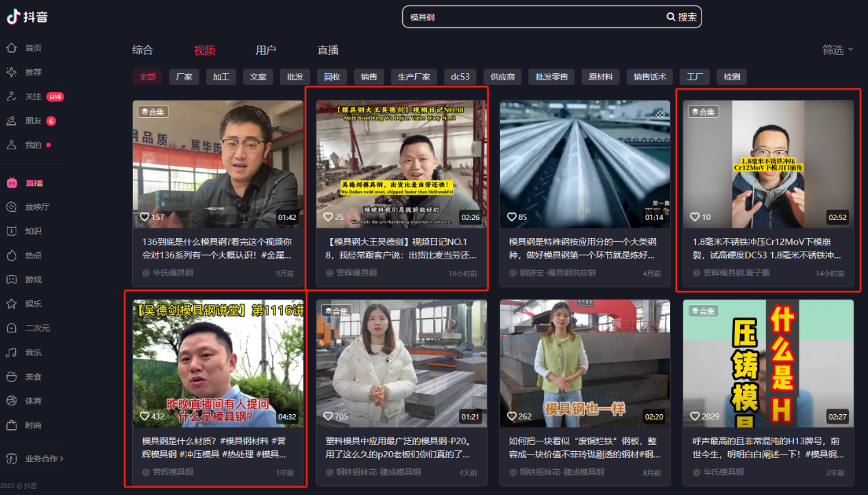Image resolution: width=868 pixels, height=495 pixels.
Task: Select the 全部 filter chip
Action: (147, 77)
